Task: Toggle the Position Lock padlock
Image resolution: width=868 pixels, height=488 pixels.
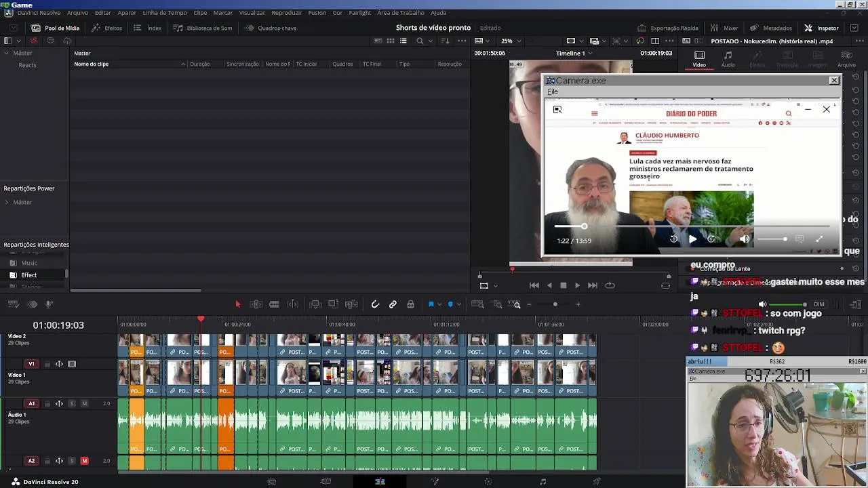Action: 410,305
